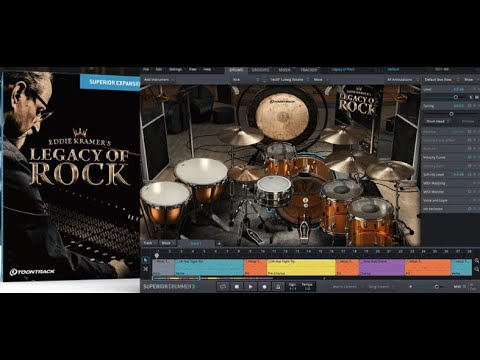
Task: Click the Mute M button under Level
Action: 477,97
